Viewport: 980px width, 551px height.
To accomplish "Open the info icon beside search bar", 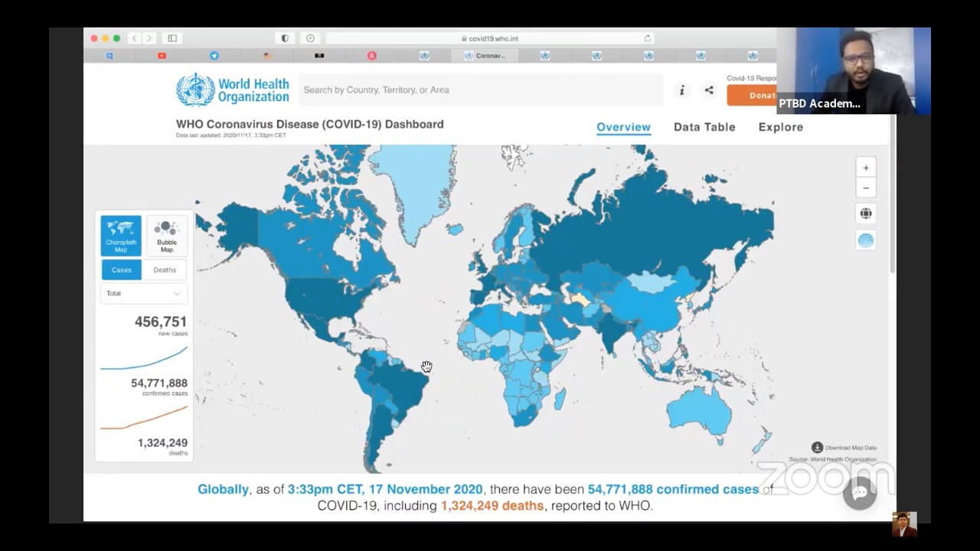I will [681, 90].
